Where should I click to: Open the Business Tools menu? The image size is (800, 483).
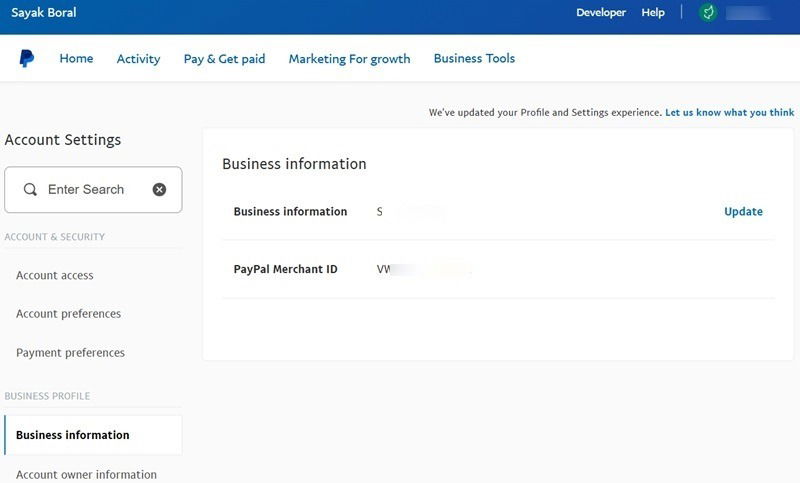tap(474, 59)
